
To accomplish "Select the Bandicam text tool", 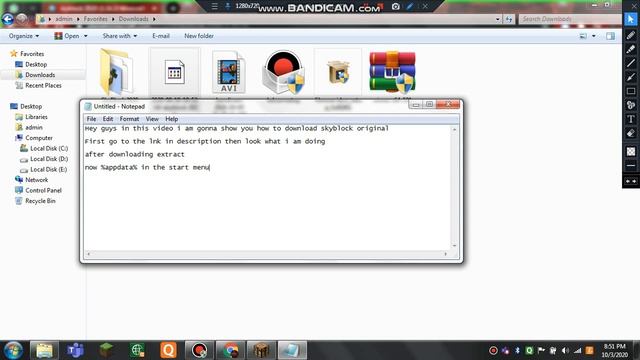I will (631, 119).
